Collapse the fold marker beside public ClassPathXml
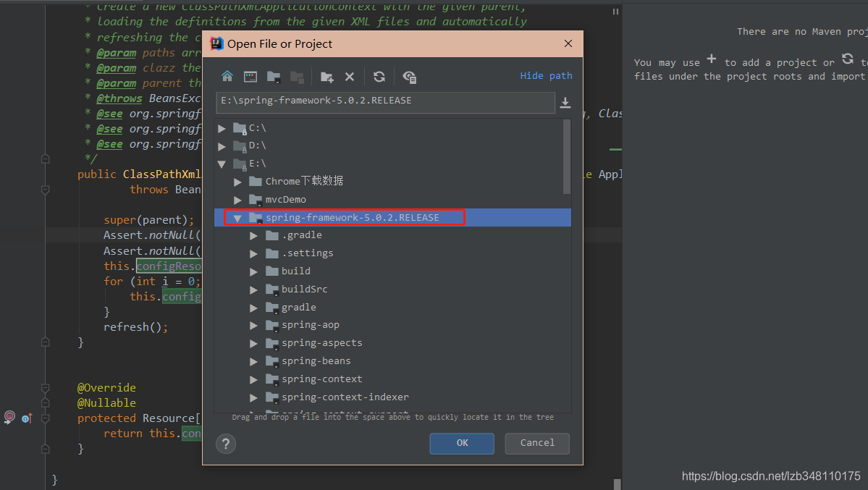This screenshot has width=868, height=490. pyautogui.click(x=46, y=190)
